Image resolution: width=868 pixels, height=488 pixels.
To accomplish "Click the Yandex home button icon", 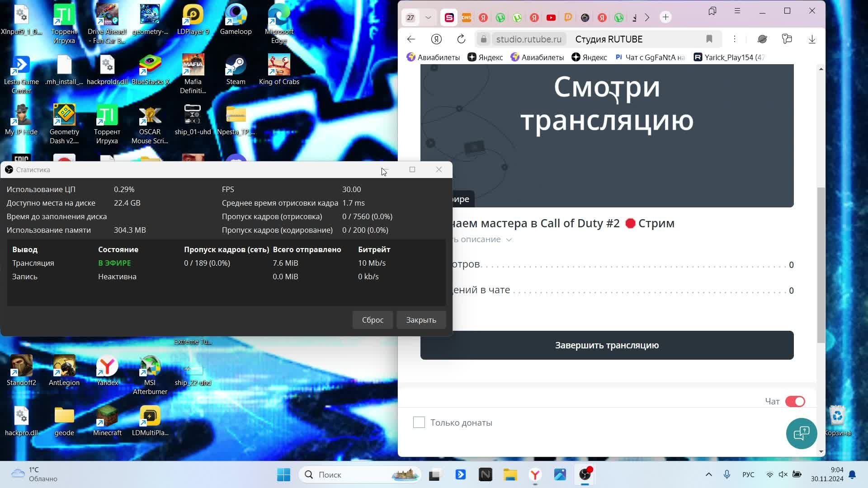I will pyautogui.click(x=436, y=39).
